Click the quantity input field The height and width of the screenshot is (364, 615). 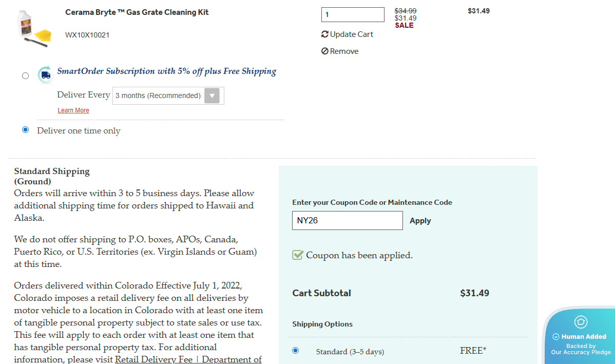pyautogui.click(x=353, y=15)
